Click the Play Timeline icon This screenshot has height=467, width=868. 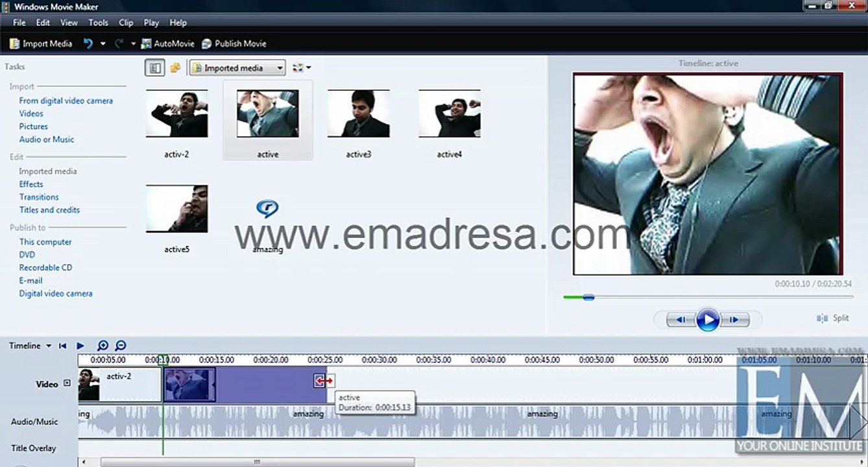click(80, 346)
